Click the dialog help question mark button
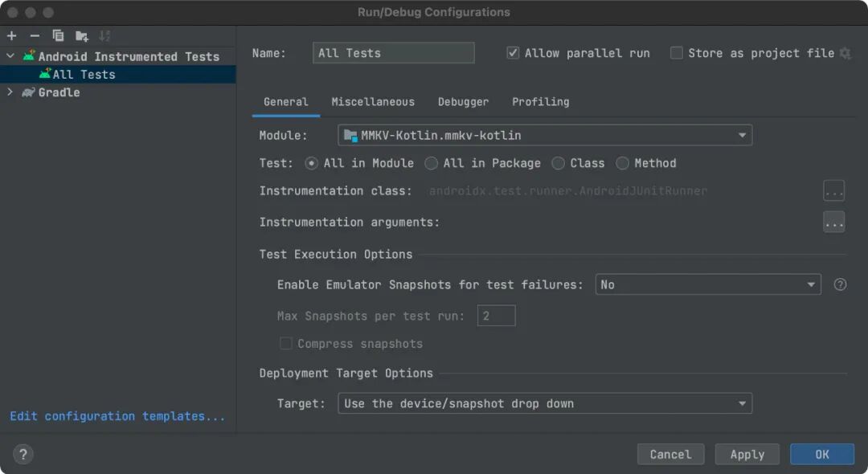The height and width of the screenshot is (474, 868). [23, 455]
